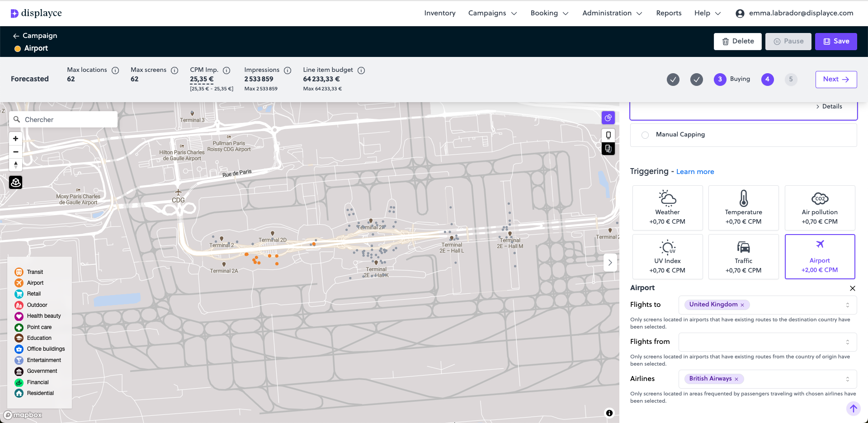Click the Save button
Screen dimensions: 868x423
point(835,41)
